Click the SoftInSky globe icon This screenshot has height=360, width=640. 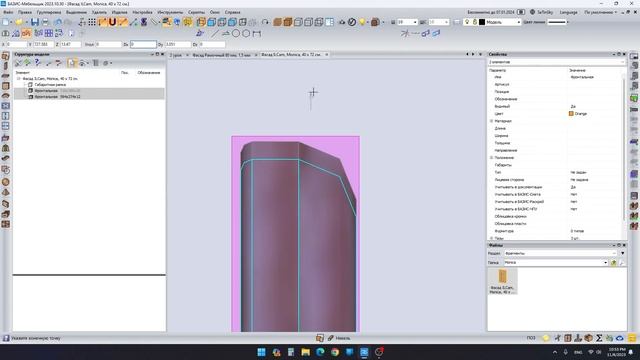pyautogui.click(x=532, y=12)
